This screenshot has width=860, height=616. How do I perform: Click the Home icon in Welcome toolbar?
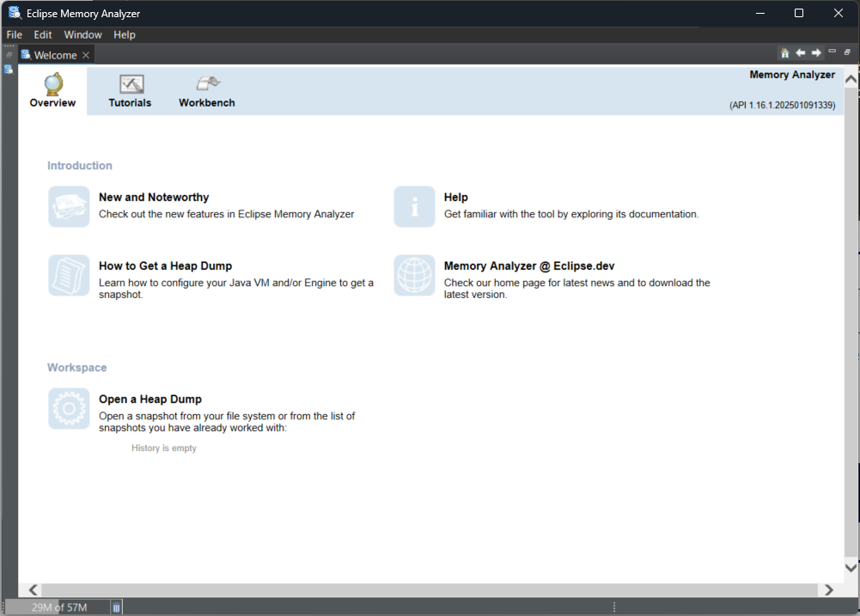[784, 53]
